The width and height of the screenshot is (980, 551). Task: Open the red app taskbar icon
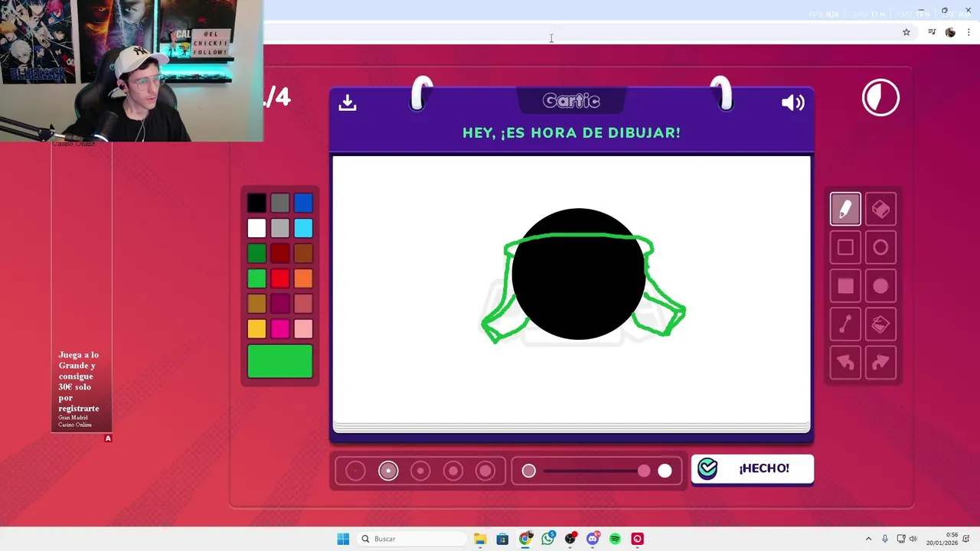[637, 539]
